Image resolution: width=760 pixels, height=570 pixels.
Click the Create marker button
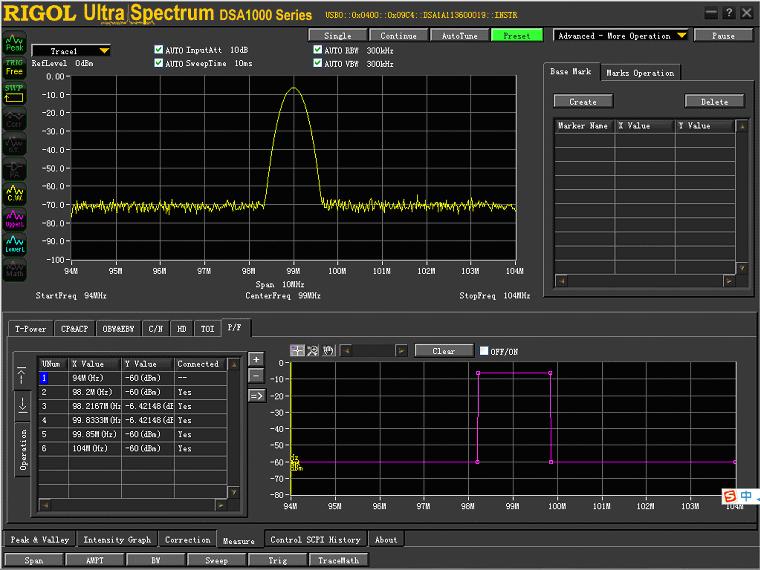(582, 101)
